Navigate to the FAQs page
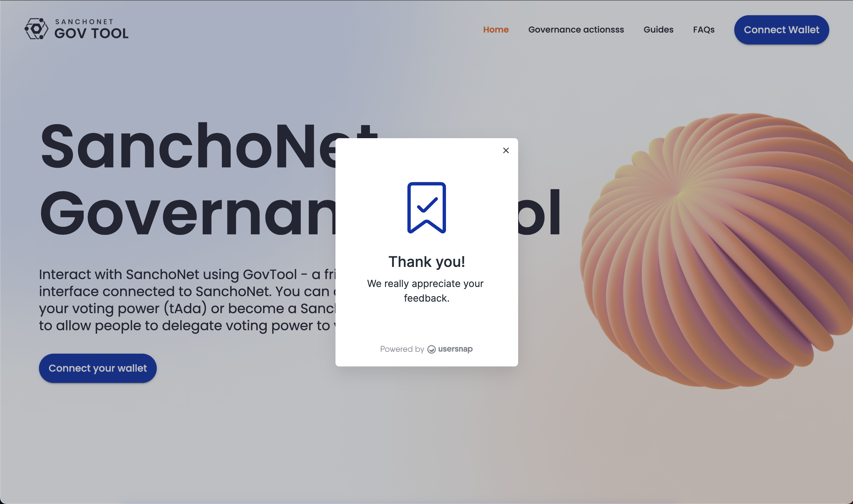This screenshot has width=853, height=504. [704, 30]
